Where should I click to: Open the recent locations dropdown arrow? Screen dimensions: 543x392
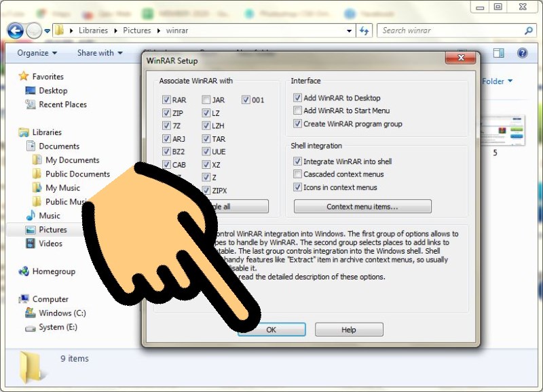click(48, 31)
